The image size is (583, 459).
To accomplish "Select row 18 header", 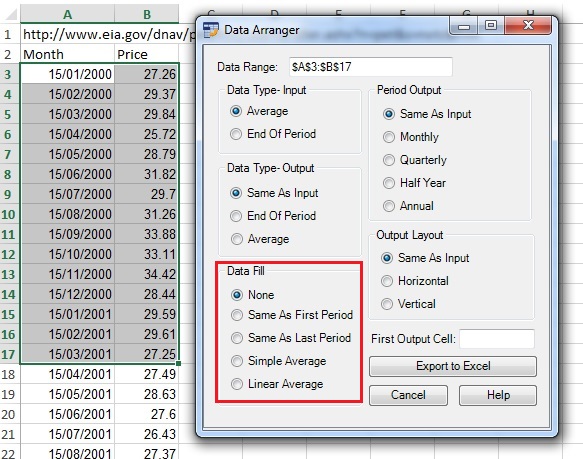I will (10, 374).
